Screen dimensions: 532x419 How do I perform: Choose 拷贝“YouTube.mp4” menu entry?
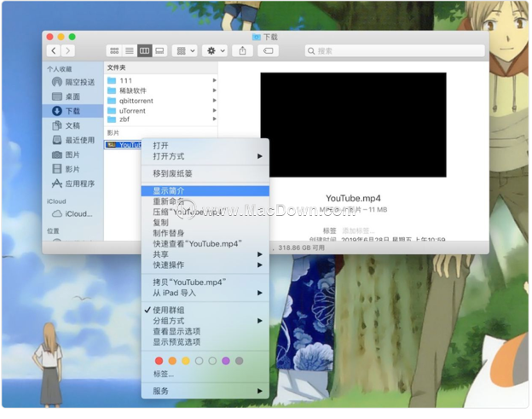point(205,282)
